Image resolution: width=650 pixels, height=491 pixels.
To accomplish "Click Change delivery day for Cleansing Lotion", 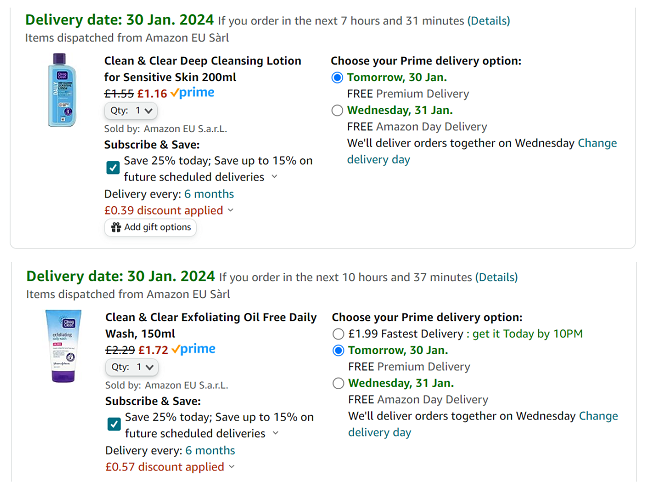I will click(x=597, y=143).
